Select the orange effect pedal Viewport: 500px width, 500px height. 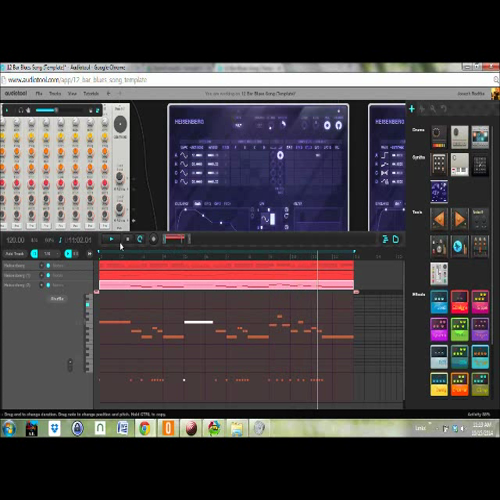coord(459,384)
